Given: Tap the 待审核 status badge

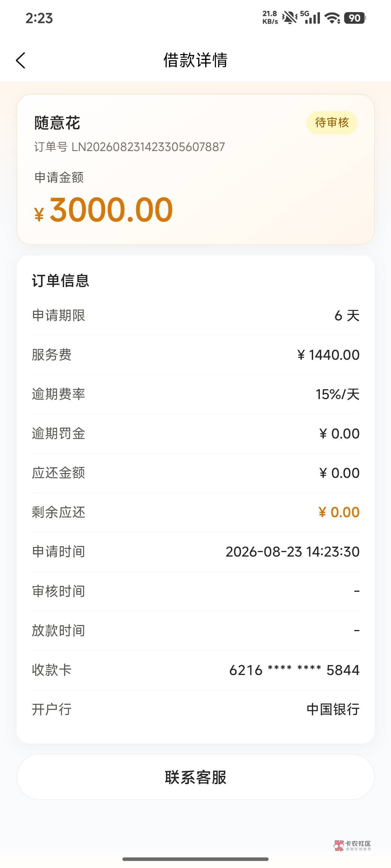Looking at the screenshot, I should click(x=332, y=123).
